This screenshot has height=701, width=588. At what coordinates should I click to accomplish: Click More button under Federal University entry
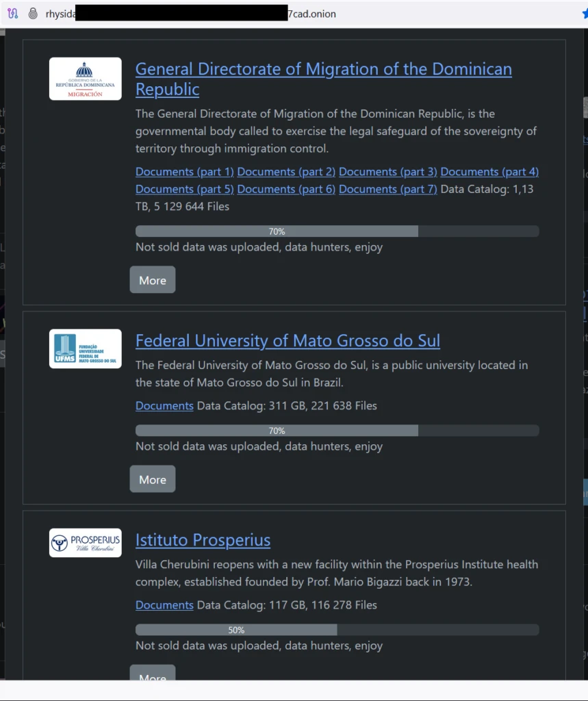coord(153,479)
